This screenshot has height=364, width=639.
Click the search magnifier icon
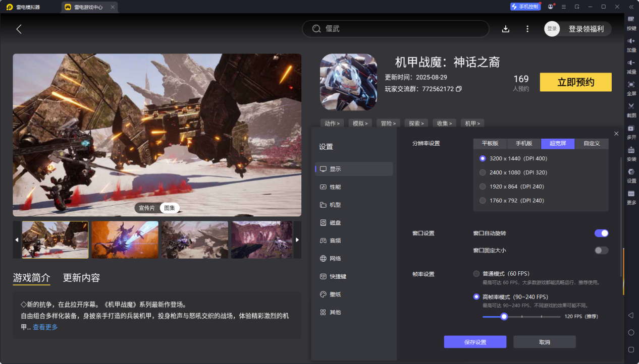(x=316, y=29)
